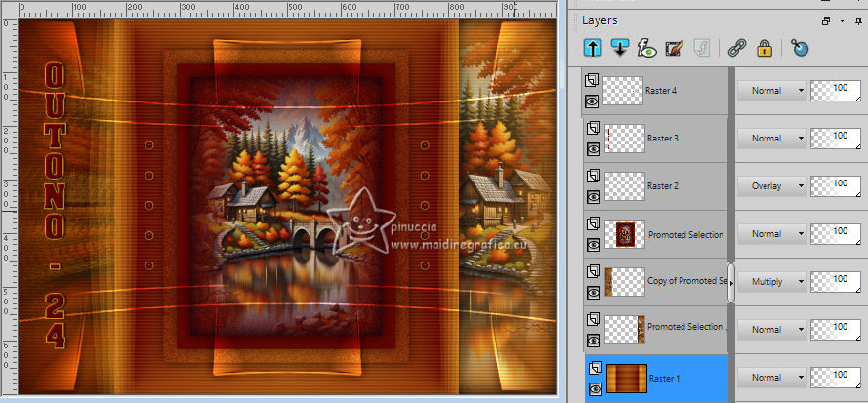Viewport: 868px width, 403px height.
Task: Click the blue ball palette options icon
Action: pyautogui.click(x=799, y=48)
